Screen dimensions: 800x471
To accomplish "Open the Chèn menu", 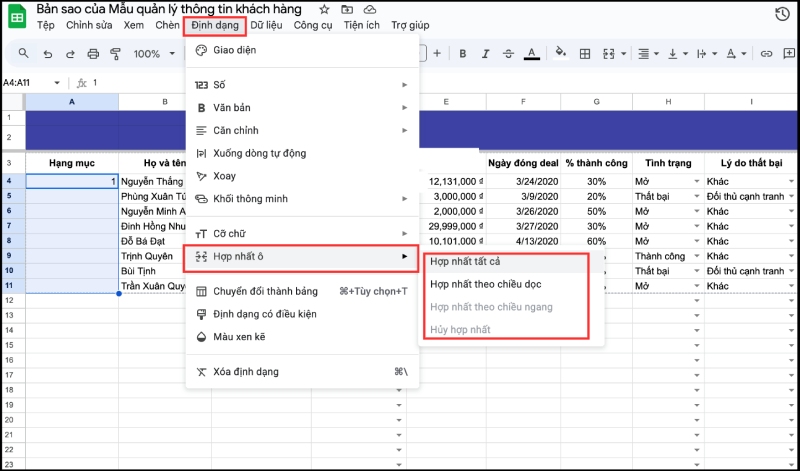I will 167,25.
